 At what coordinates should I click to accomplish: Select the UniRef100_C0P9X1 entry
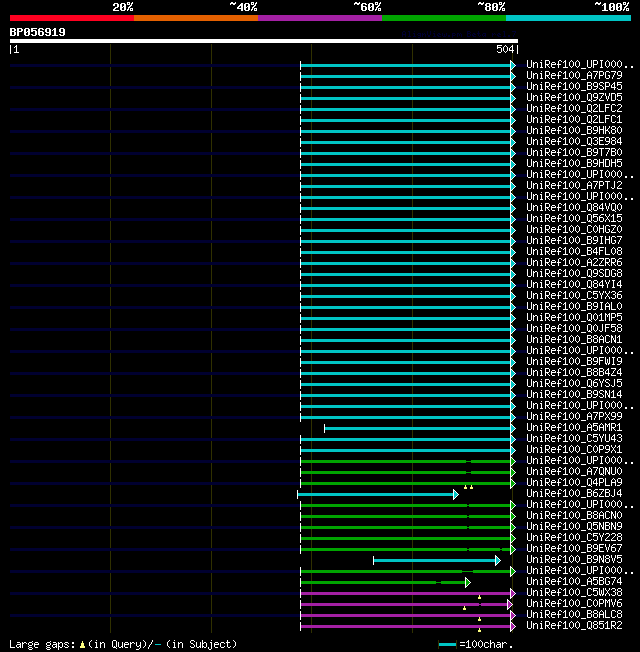pos(574,450)
